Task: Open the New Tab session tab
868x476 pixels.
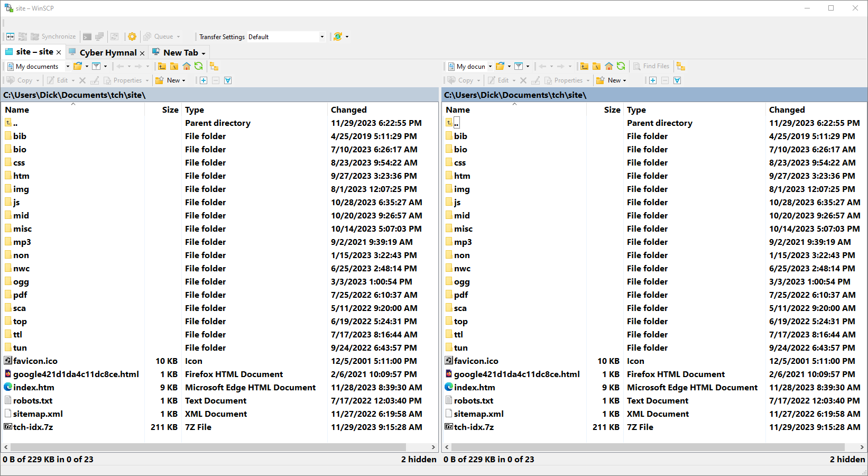Action: (x=180, y=52)
